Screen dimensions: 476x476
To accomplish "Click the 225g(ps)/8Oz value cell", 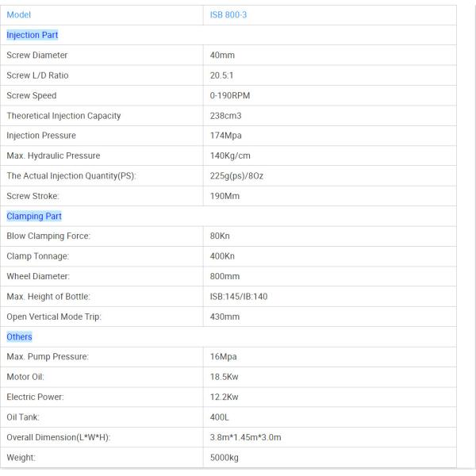I will click(x=231, y=175).
